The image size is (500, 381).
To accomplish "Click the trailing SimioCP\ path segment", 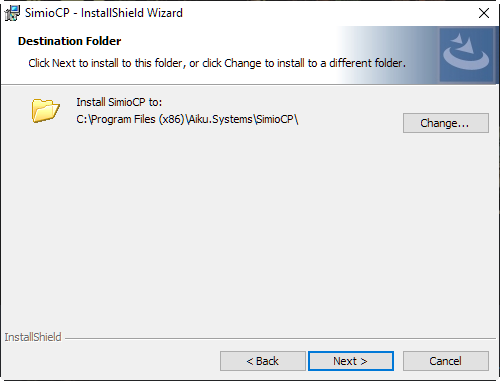I will click(x=277, y=119).
